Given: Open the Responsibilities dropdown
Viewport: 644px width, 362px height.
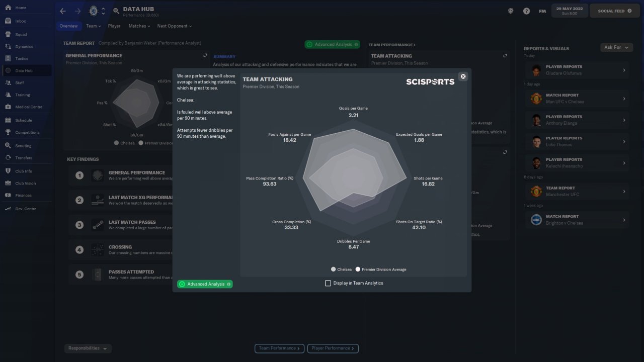Looking at the screenshot, I should click(x=88, y=348).
